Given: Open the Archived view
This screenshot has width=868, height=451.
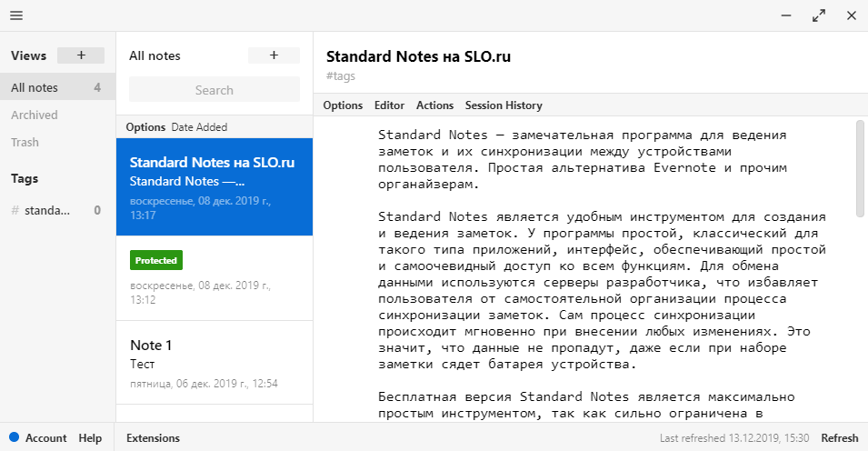Looking at the screenshot, I should point(35,115).
